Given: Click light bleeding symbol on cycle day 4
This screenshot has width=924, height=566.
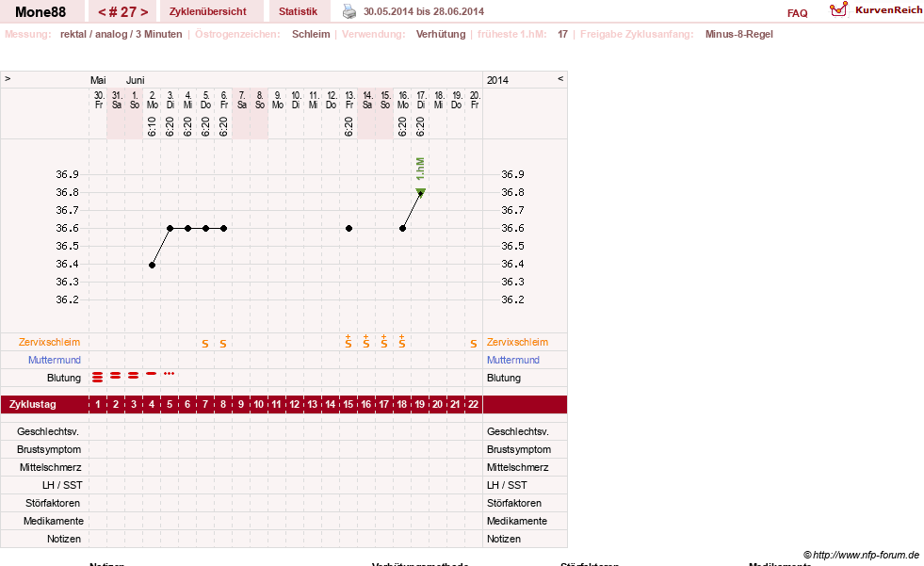Looking at the screenshot, I should (x=152, y=373).
